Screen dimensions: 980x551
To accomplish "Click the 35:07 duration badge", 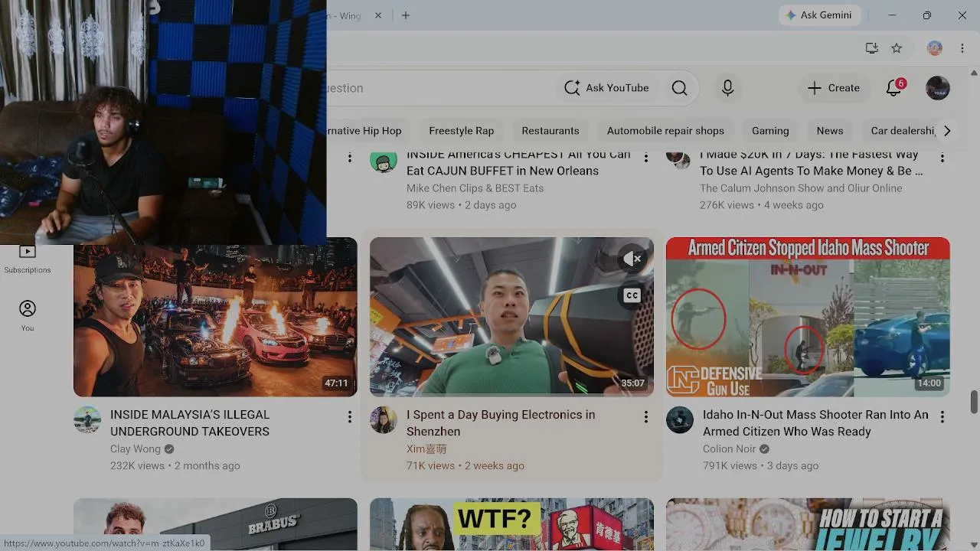I will click(632, 383).
